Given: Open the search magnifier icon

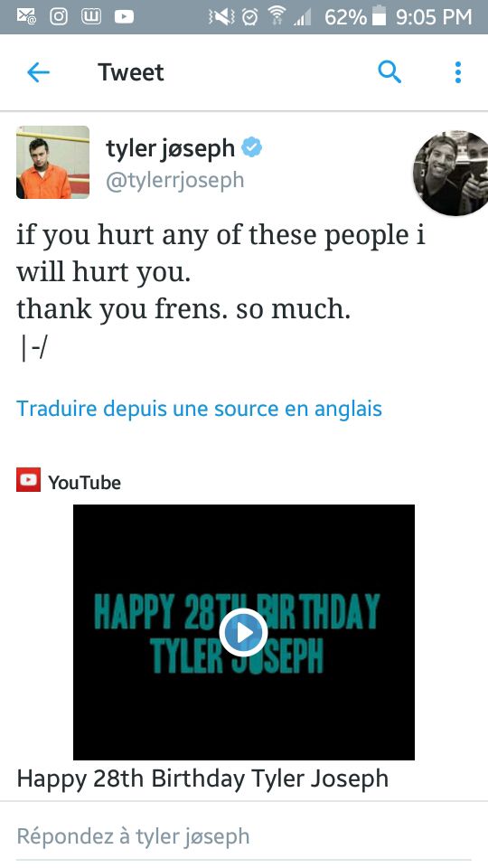Looking at the screenshot, I should [x=389, y=72].
